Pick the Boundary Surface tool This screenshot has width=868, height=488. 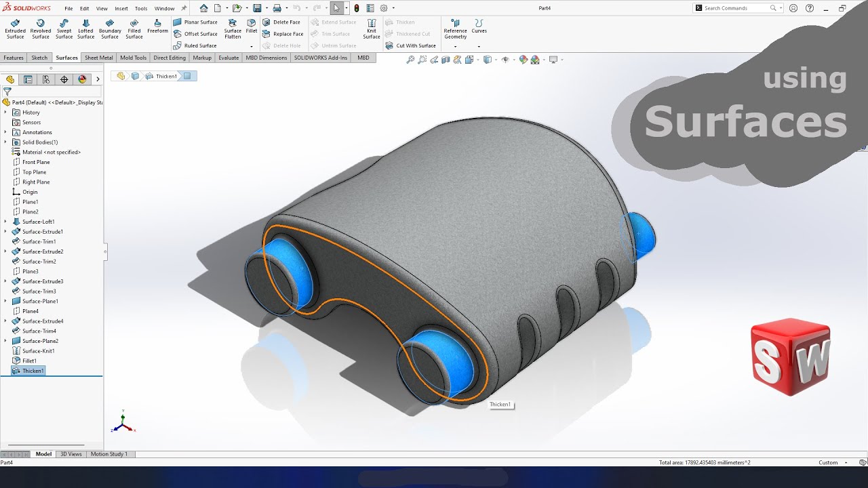tap(110, 29)
